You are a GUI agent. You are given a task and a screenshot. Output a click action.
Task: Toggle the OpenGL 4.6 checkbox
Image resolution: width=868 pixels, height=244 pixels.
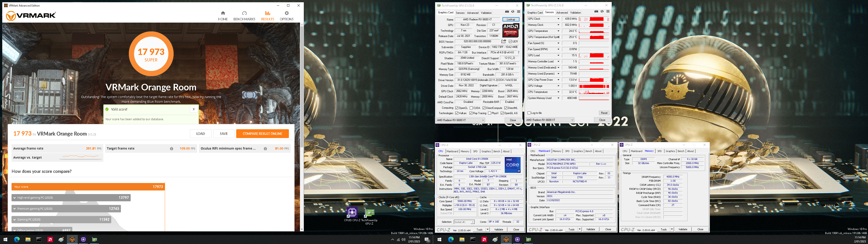[502, 113]
